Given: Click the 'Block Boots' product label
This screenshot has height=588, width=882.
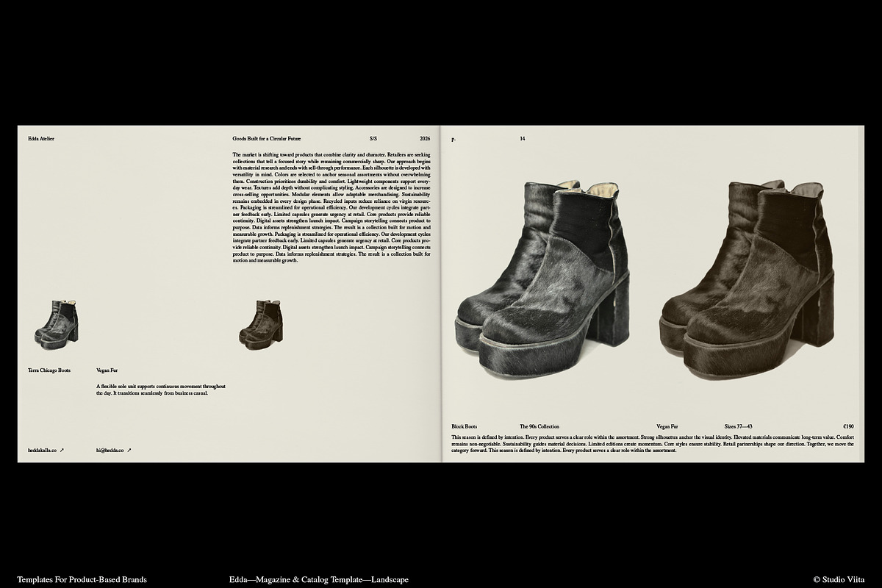Looking at the screenshot, I should [465, 426].
